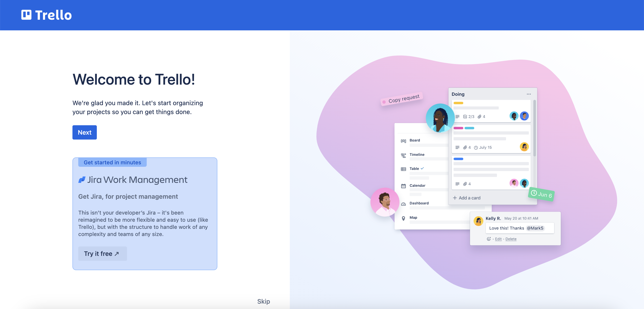Click the Next button

pos(85,132)
